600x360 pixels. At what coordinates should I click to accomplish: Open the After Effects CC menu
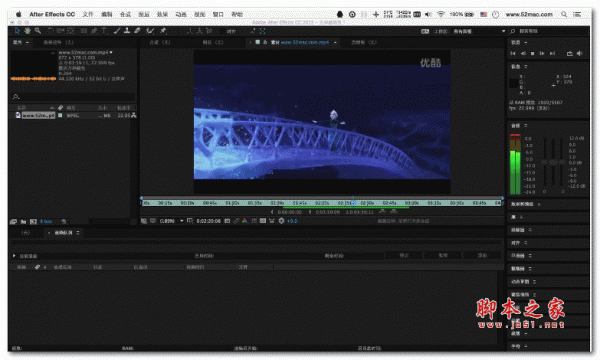[x=52, y=15]
